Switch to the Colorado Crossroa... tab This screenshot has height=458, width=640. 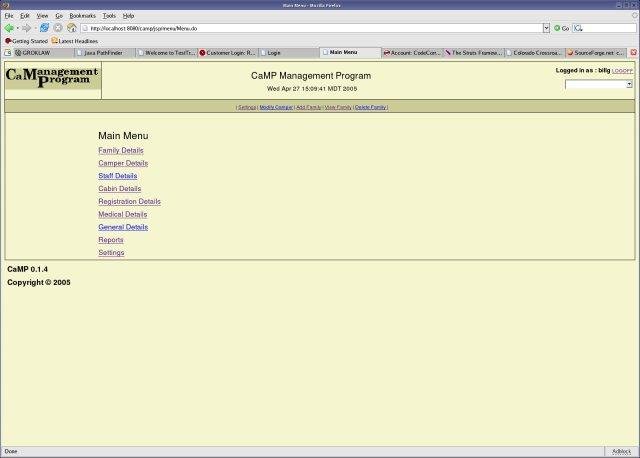pyautogui.click(x=535, y=53)
